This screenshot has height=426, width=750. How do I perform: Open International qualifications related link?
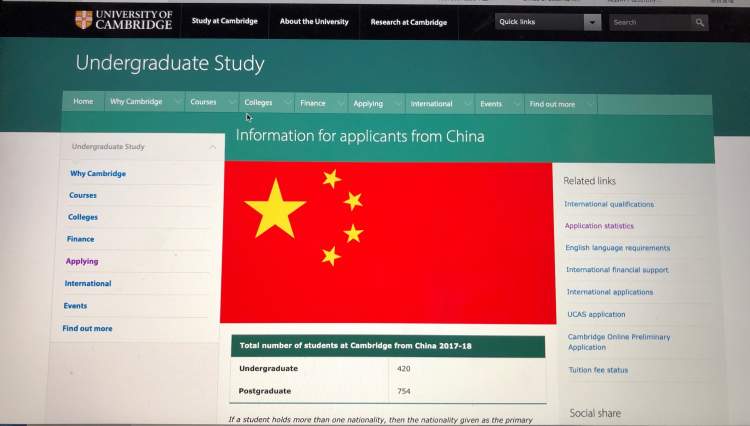(x=609, y=204)
